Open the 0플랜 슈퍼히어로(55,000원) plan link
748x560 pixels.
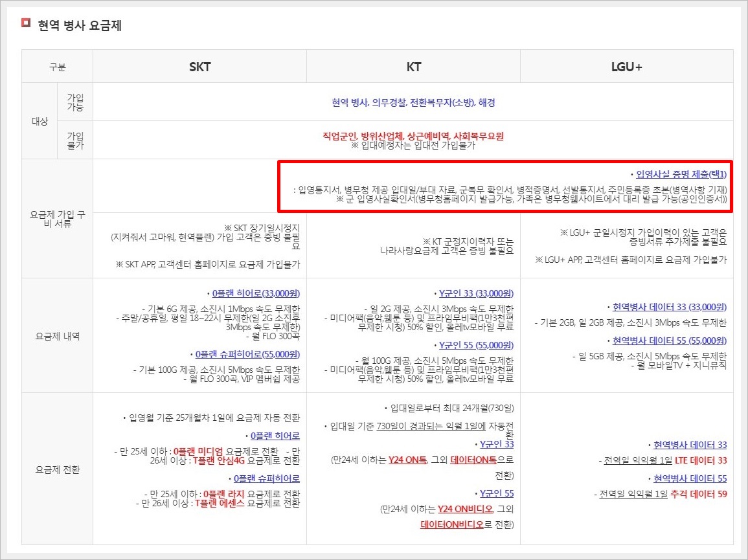point(247,354)
